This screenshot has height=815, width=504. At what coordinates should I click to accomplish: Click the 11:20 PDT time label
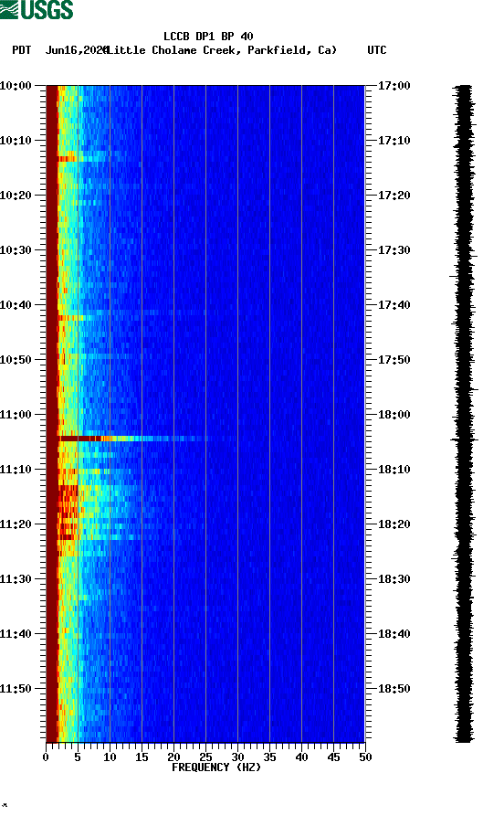16,524
